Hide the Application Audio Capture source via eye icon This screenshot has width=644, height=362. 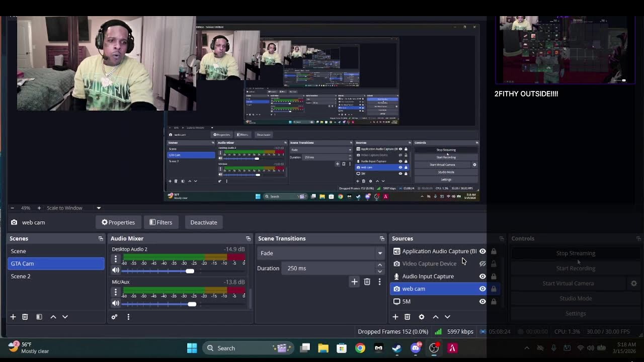[482, 251]
